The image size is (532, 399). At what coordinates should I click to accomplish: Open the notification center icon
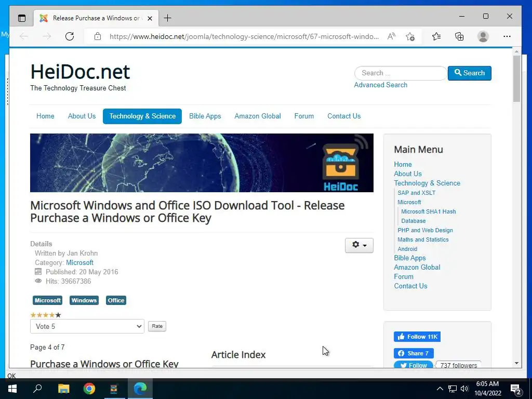(x=515, y=389)
